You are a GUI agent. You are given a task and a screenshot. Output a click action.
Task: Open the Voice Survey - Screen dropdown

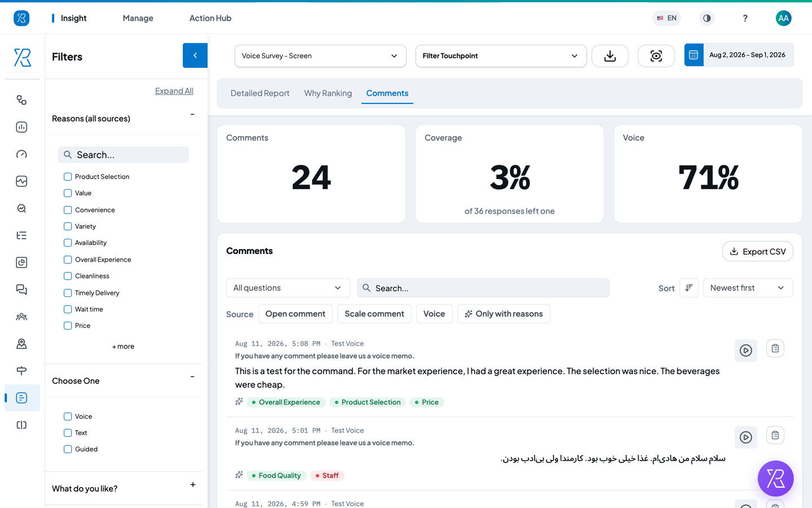(320, 56)
